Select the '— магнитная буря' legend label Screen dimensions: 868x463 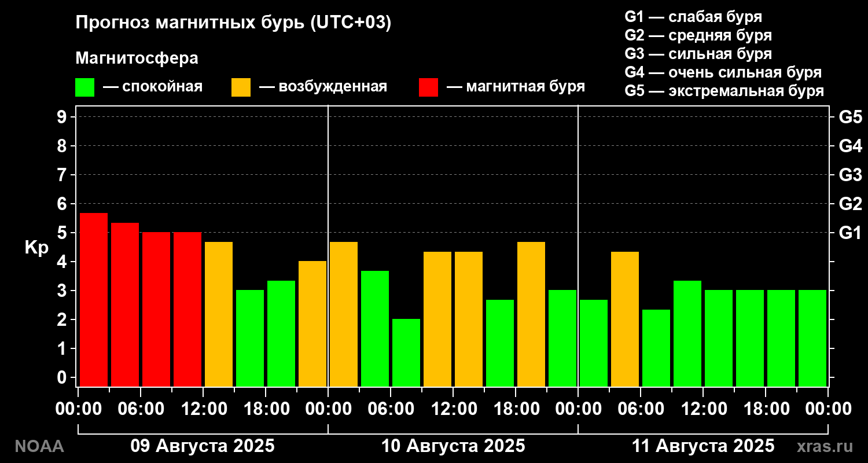[x=516, y=87]
